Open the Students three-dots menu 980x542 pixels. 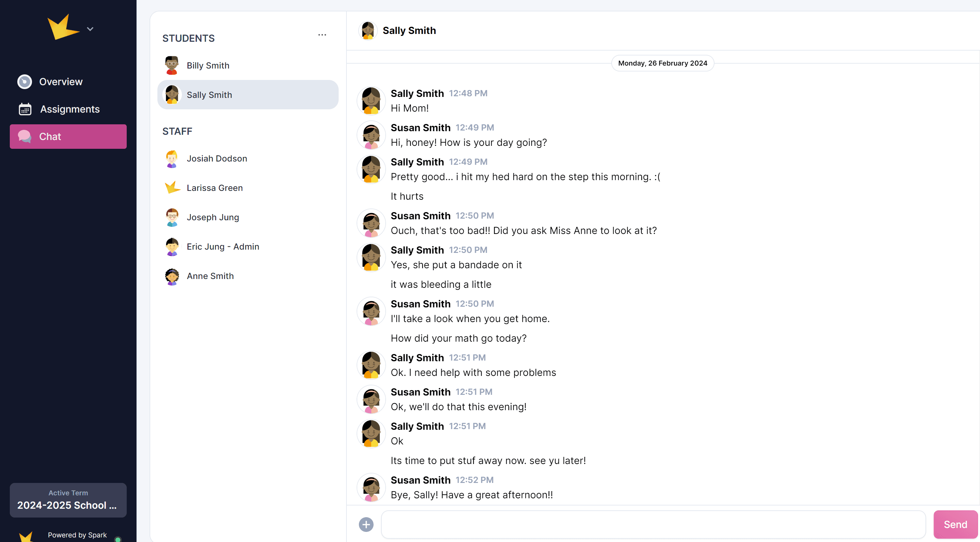tap(322, 35)
